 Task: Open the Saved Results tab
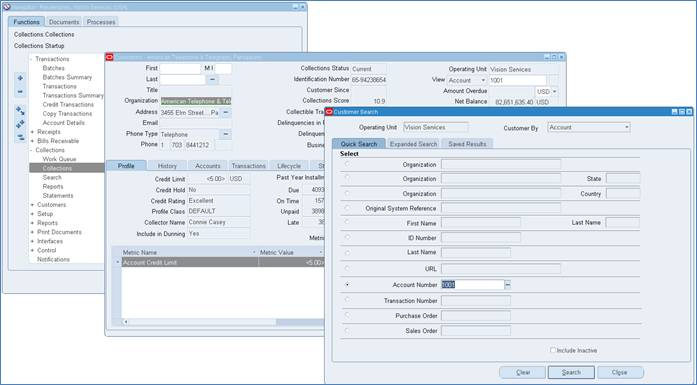coord(467,144)
